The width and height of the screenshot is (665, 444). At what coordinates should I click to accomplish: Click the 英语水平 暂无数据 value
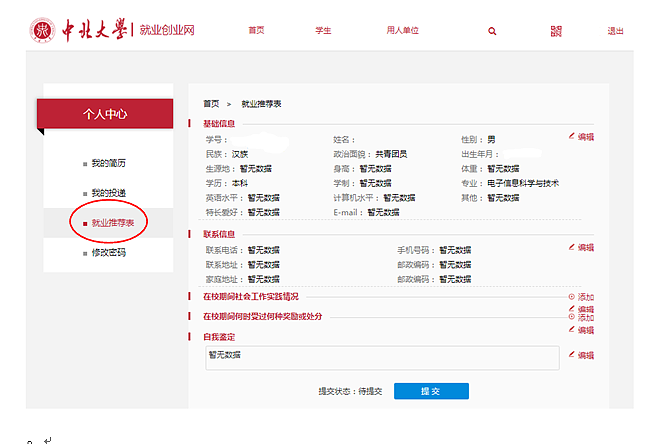pos(263,198)
